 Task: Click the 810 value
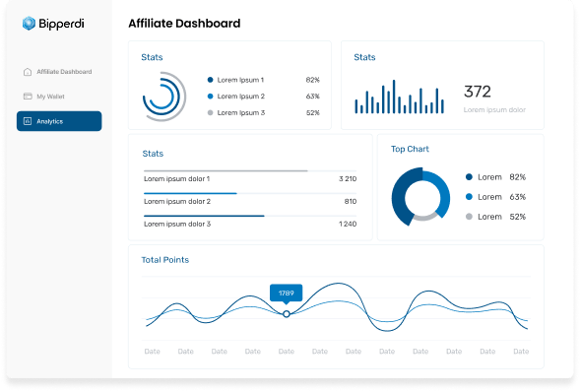(351, 202)
